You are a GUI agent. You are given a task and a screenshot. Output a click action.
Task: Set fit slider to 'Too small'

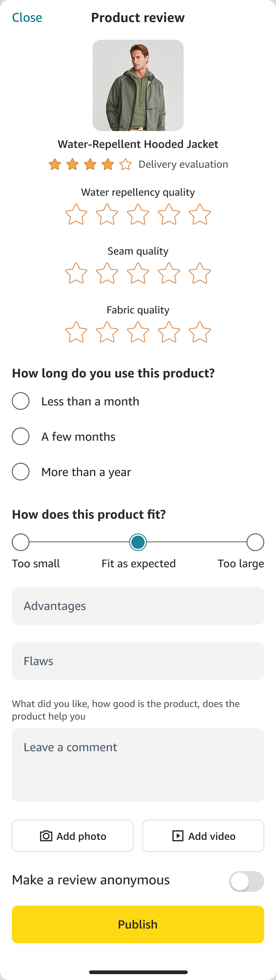(x=21, y=542)
